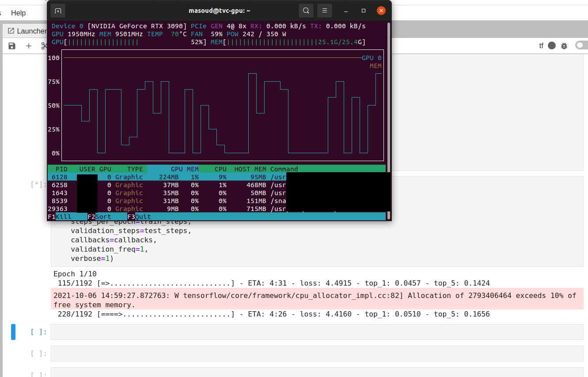The height and width of the screenshot is (377, 588).
Task: Click the tf kernel name
Action: tap(541, 45)
